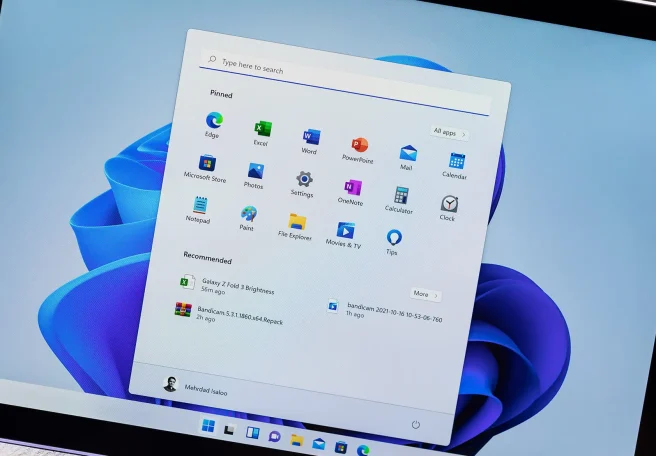Open the Mail pinned app

click(407, 157)
